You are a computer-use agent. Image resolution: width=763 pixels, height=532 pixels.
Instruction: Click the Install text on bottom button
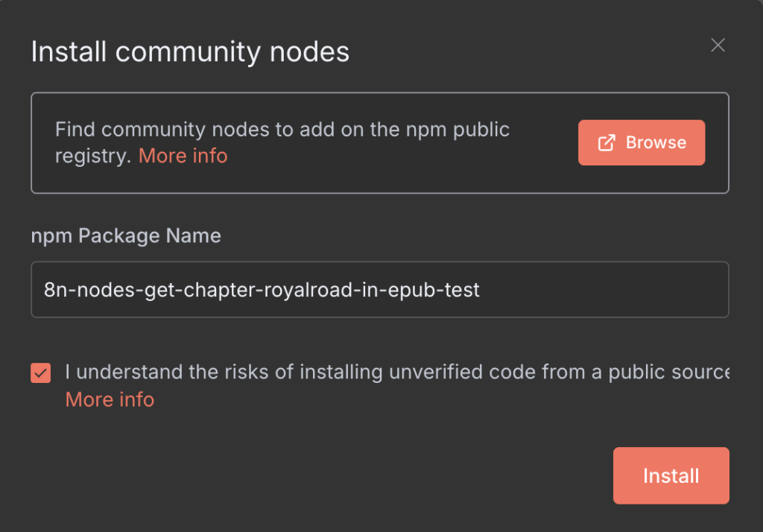click(x=671, y=476)
